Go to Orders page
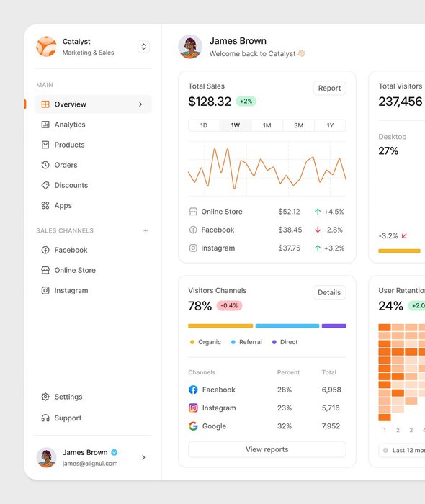The image size is (425, 504). (93, 165)
